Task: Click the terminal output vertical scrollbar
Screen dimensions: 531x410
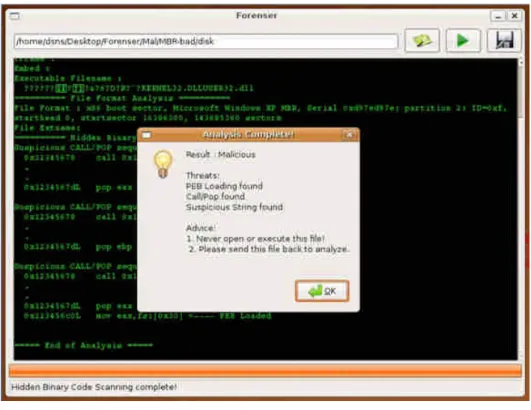Action: (x=521, y=209)
